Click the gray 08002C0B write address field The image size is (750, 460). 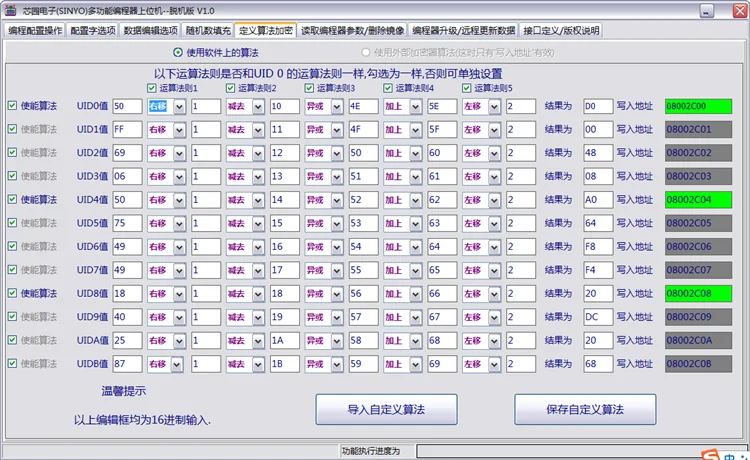pyautogui.click(x=698, y=364)
